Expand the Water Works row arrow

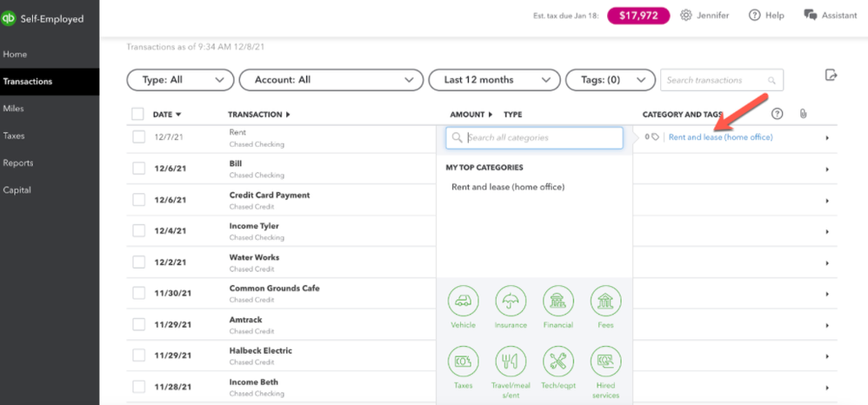click(x=826, y=262)
